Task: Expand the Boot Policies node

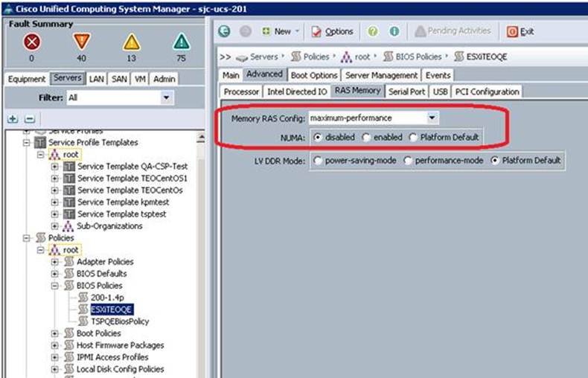Action: (55, 333)
